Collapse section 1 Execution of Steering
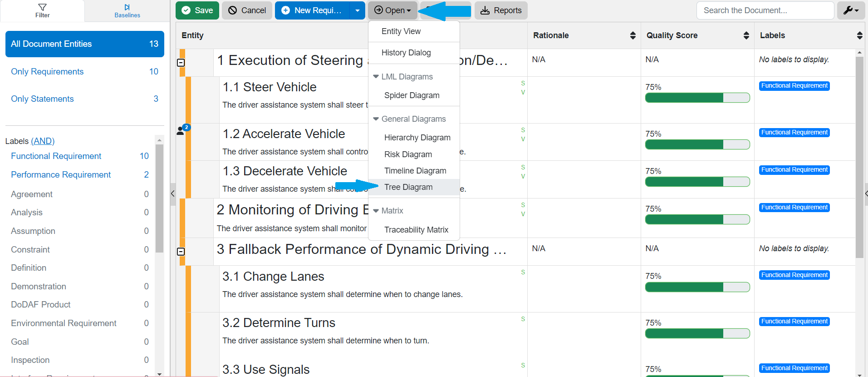 point(181,63)
